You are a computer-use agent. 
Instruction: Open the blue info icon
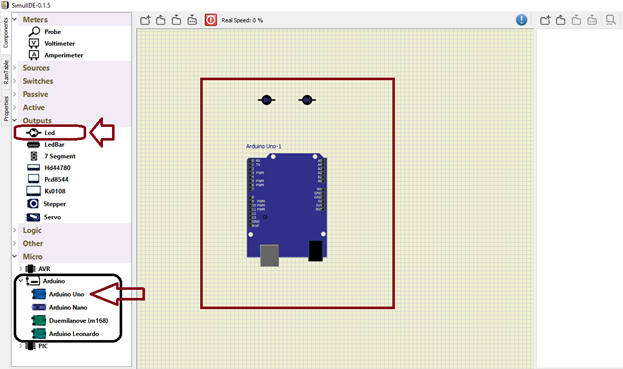521,20
